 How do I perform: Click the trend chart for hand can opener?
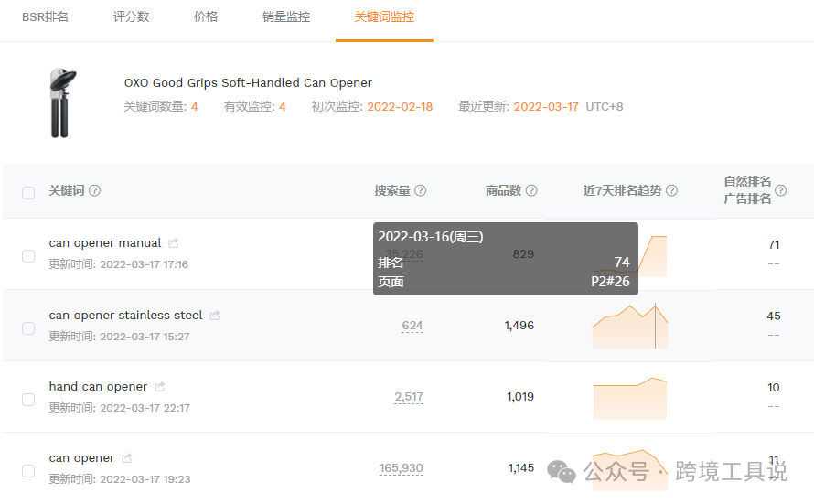[630, 398]
